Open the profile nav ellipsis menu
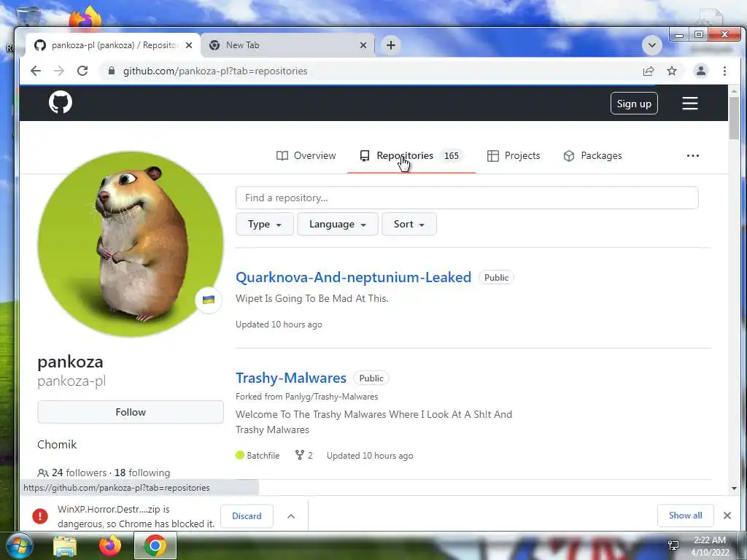747x560 pixels. (693, 156)
